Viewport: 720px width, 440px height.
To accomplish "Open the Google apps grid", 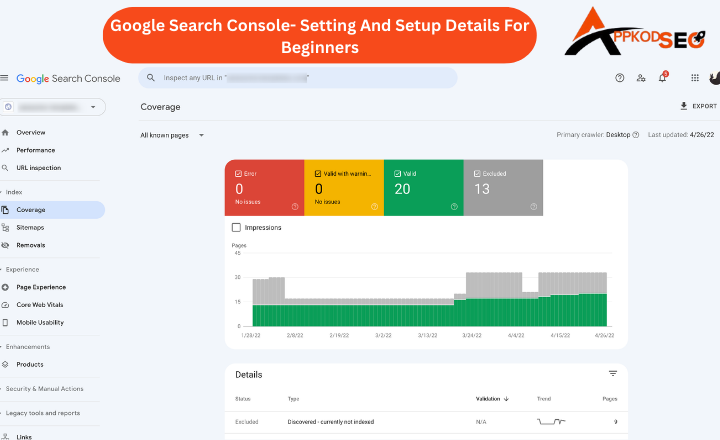I will (x=695, y=78).
